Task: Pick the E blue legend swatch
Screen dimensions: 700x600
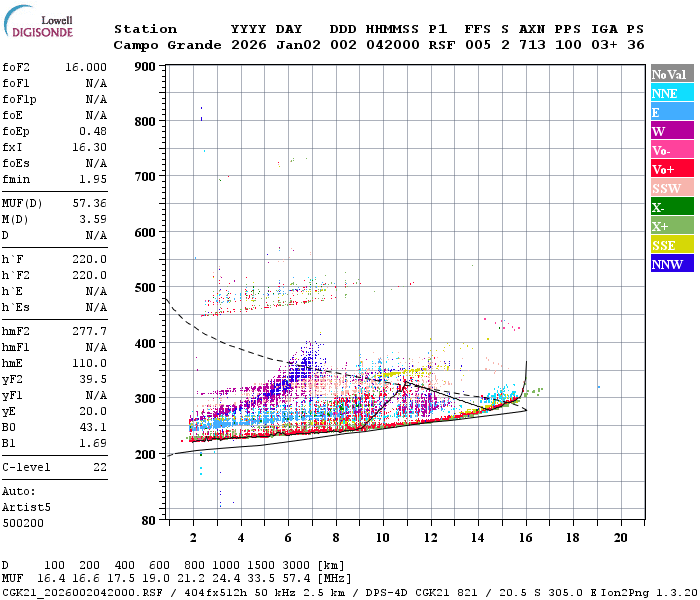Action: 672,112
